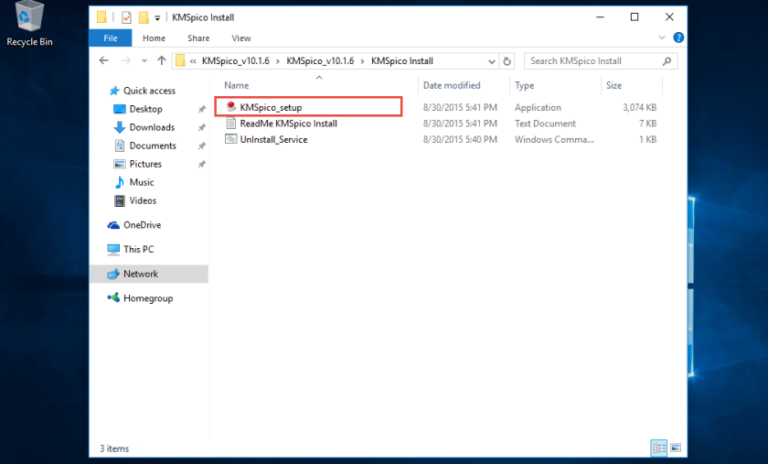Image resolution: width=768 pixels, height=464 pixels.
Task: Expand the address bar history dropdown
Action: [491, 61]
